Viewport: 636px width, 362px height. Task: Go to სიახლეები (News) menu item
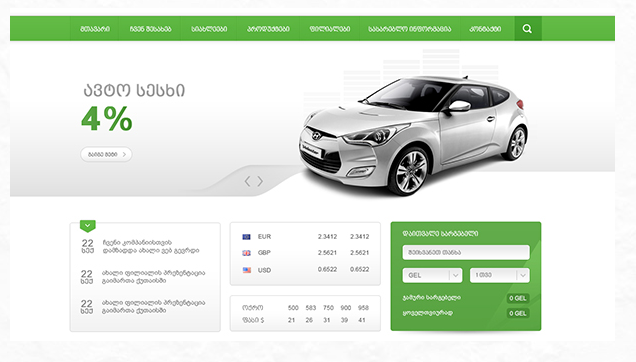209,29
